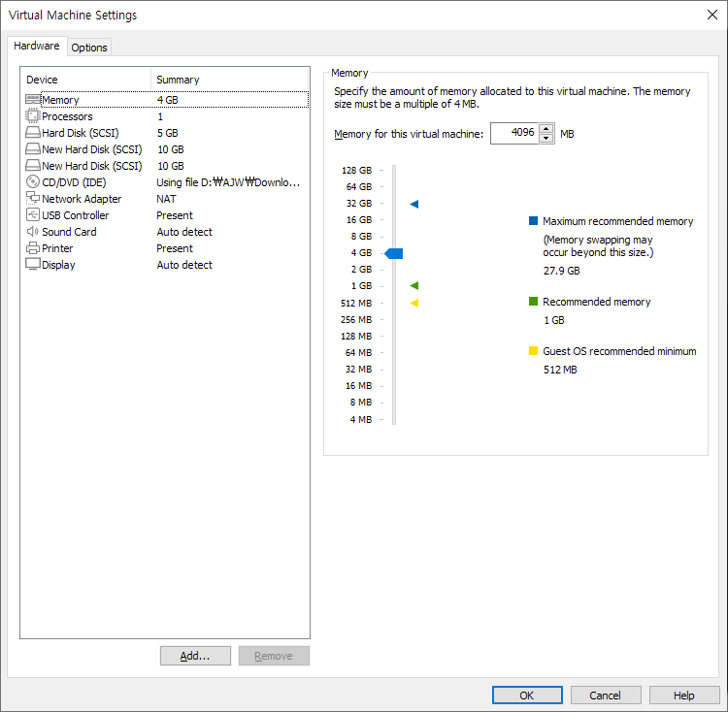
Task: Click the 256 MB scale label
Action: 356,319
